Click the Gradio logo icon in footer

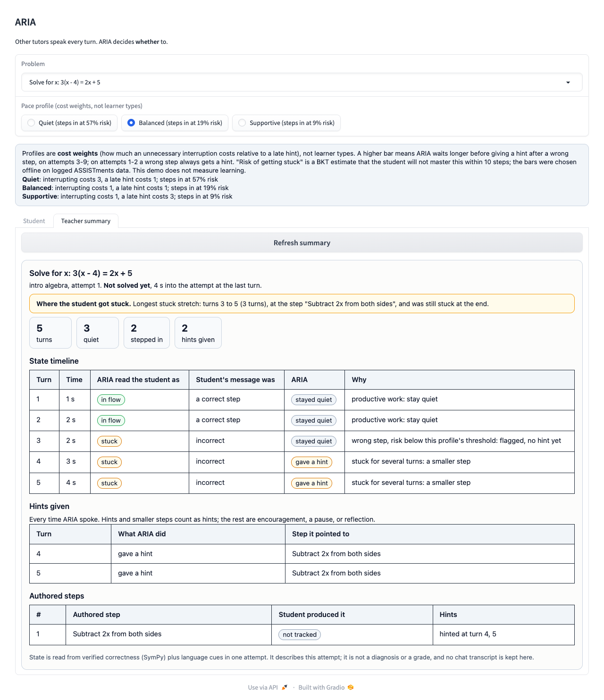351,687
